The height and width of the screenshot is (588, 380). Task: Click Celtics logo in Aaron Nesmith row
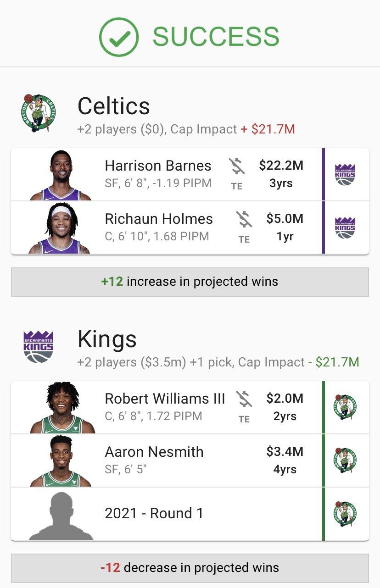345,460
